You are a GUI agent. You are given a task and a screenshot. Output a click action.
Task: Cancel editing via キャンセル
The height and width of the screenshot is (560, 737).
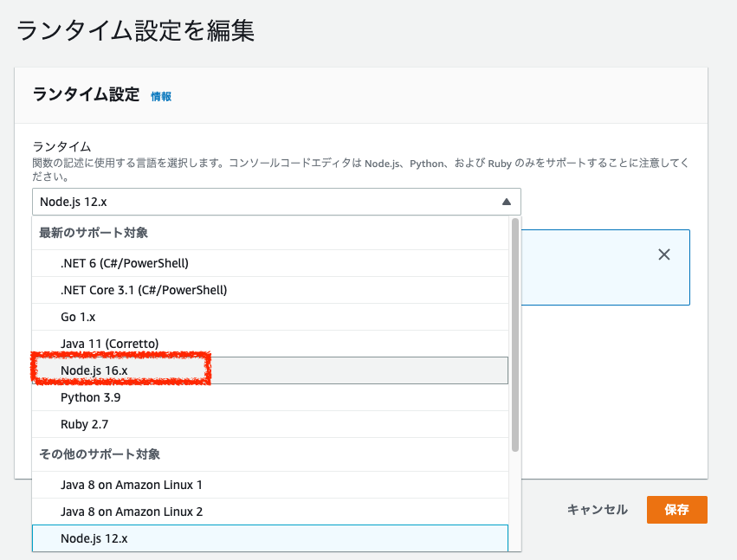tap(597, 510)
